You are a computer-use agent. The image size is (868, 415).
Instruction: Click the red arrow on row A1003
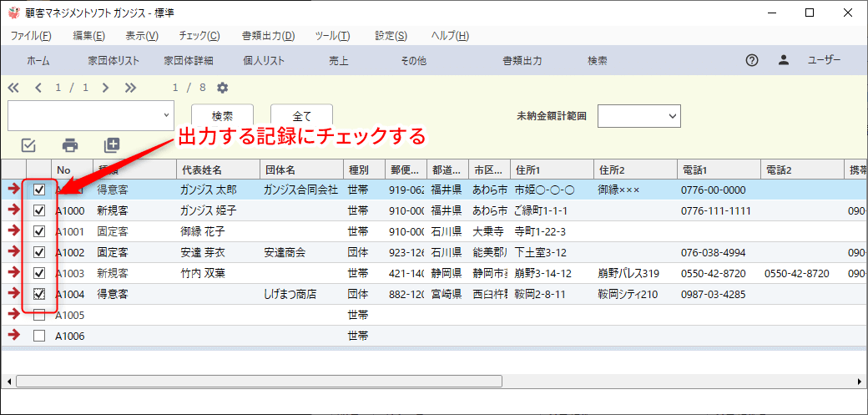pos(13,273)
